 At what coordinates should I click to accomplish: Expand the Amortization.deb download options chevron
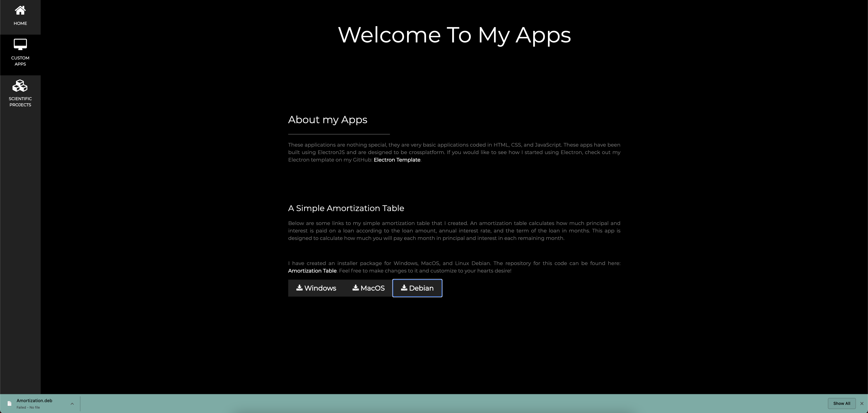pos(72,403)
